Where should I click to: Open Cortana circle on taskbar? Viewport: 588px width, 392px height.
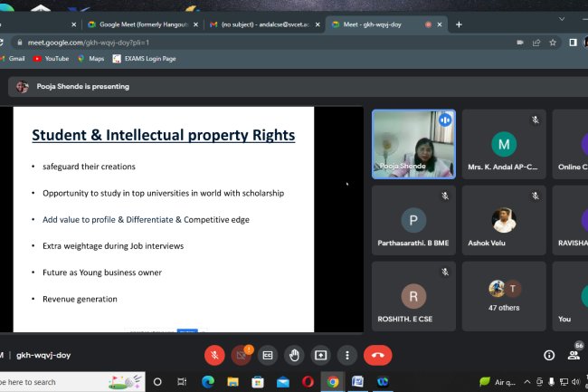pyautogui.click(x=157, y=382)
